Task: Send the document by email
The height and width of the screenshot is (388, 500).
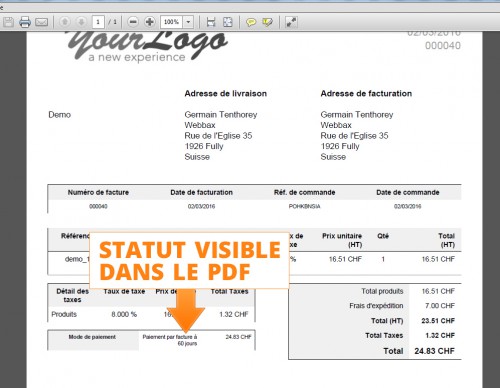Action: tap(42, 22)
